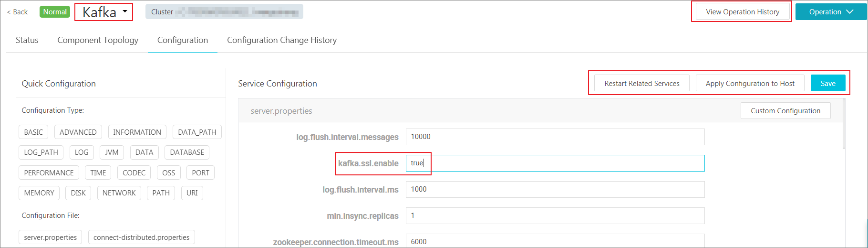The height and width of the screenshot is (248, 868).
Task: Filter by CODEC configuration type
Action: click(134, 173)
